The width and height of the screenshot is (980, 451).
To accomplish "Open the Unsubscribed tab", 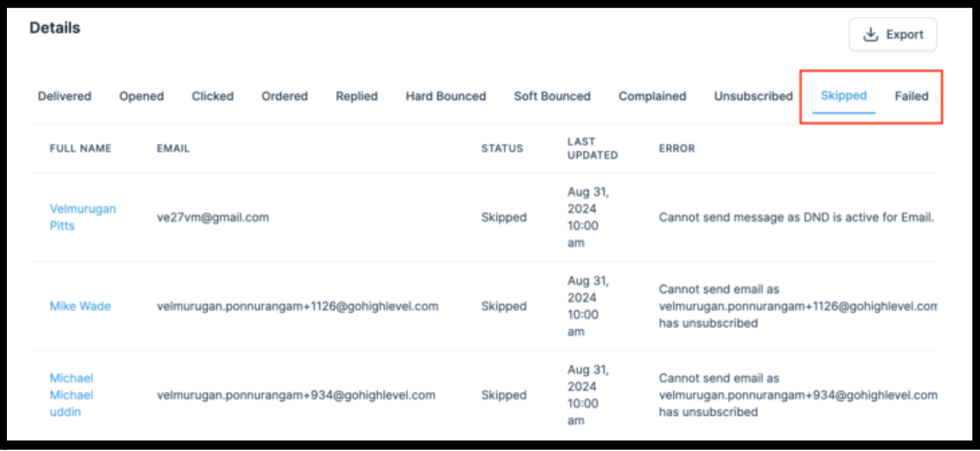I will (754, 96).
